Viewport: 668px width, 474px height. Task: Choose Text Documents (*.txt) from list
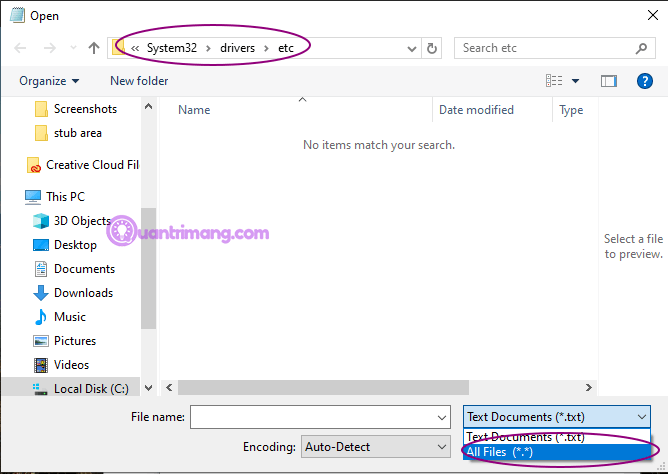(x=557, y=437)
